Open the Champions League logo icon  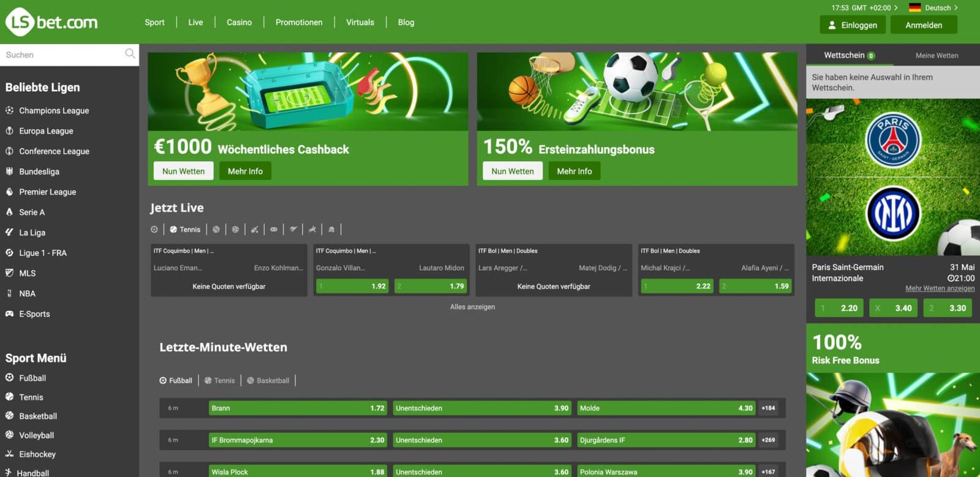pyautogui.click(x=9, y=111)
